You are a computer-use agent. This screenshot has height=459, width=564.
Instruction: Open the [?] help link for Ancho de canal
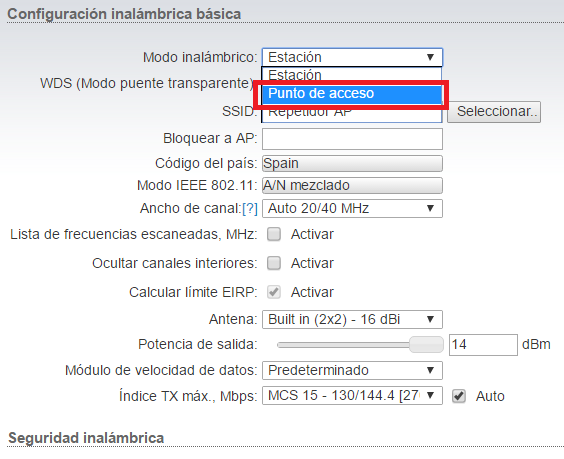[250, 209]
